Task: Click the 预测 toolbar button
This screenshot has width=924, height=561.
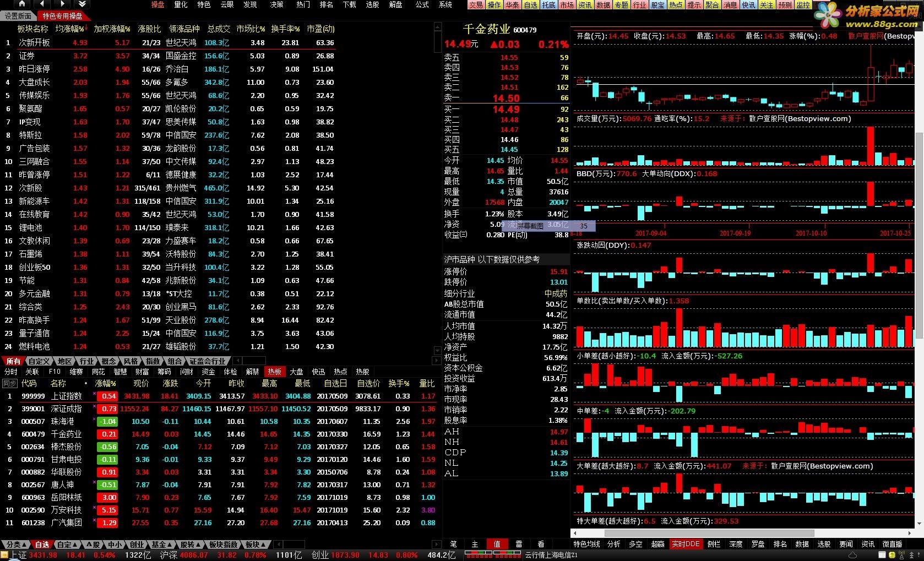Action: click(785, 5)
